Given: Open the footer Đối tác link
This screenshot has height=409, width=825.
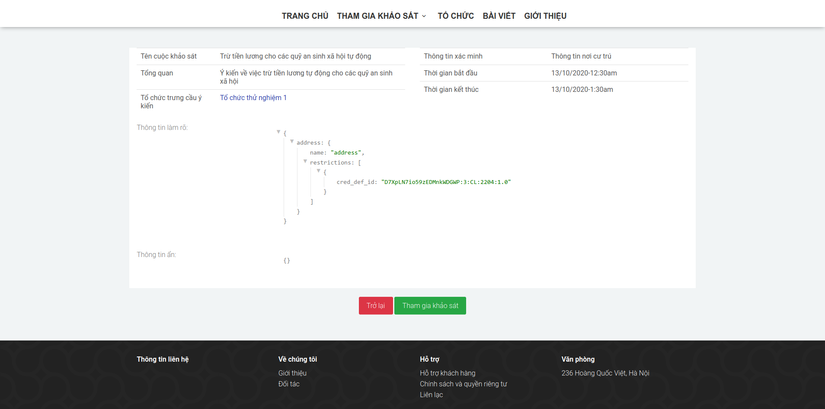Looking at the screenshot, I should click(289, 384).
